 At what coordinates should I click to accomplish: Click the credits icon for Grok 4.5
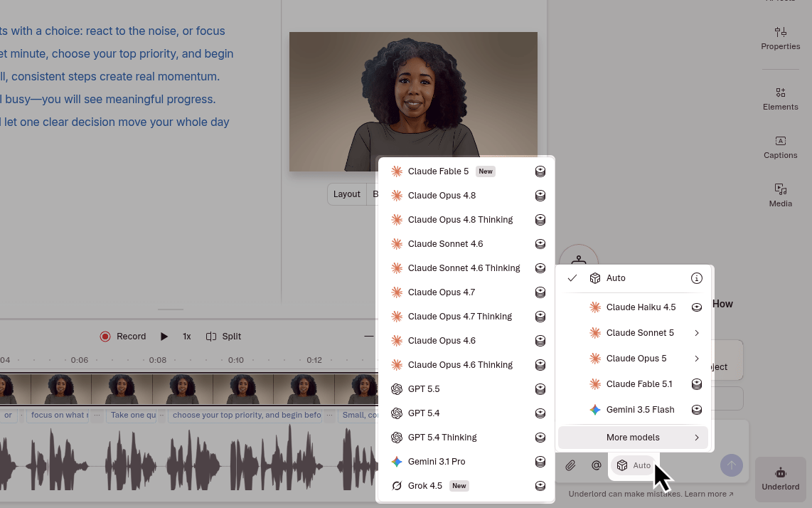[540, 486]
